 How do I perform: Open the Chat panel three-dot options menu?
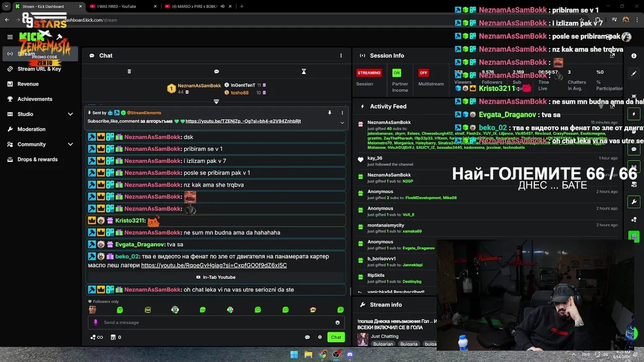pos(341,56)
